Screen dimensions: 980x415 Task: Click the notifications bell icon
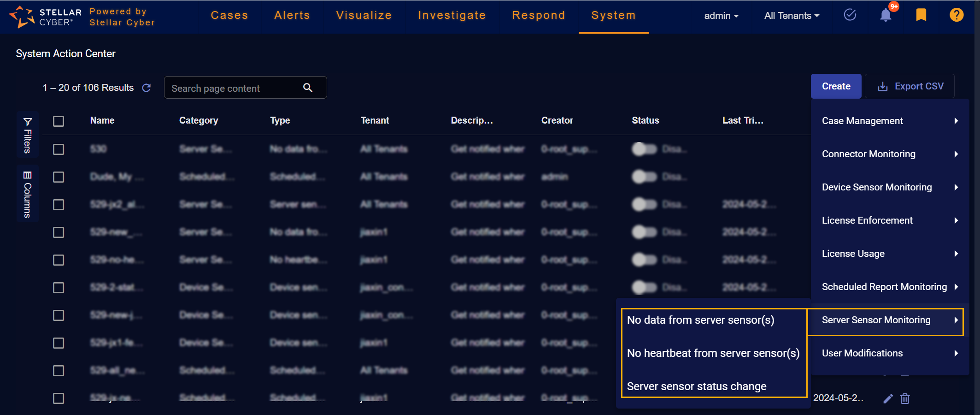[885, 15]
